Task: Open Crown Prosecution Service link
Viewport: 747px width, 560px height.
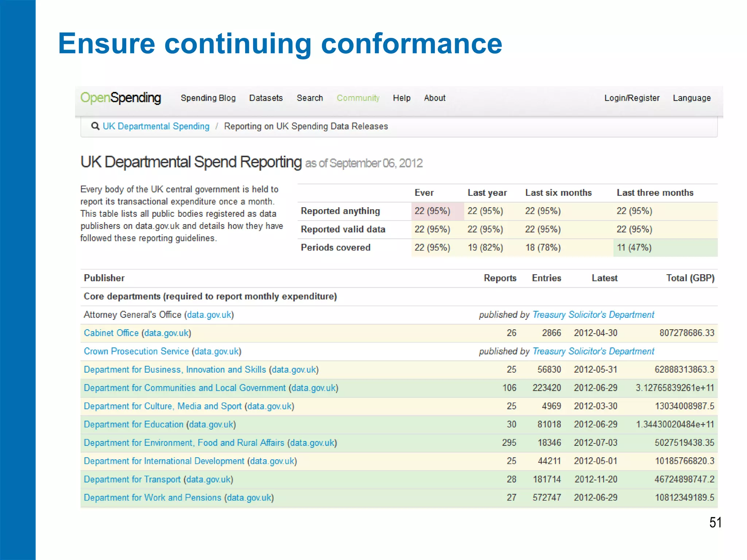Action: pyautogui.click(x=136, y=351)
